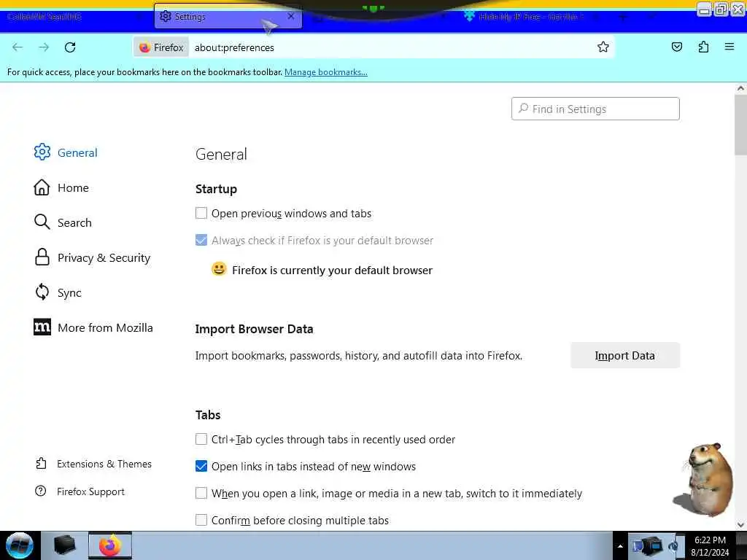
Task: Click the Import Data button
Action: click(x=624, y=355)
